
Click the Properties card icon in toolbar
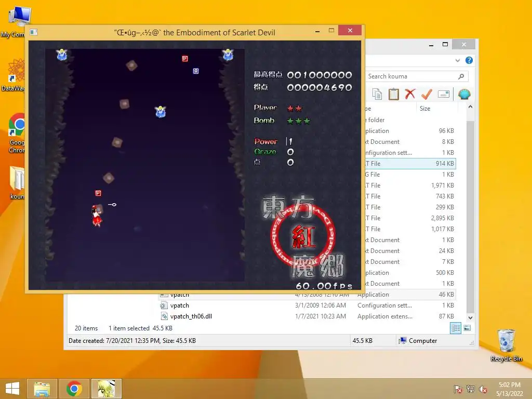point(444,94)
